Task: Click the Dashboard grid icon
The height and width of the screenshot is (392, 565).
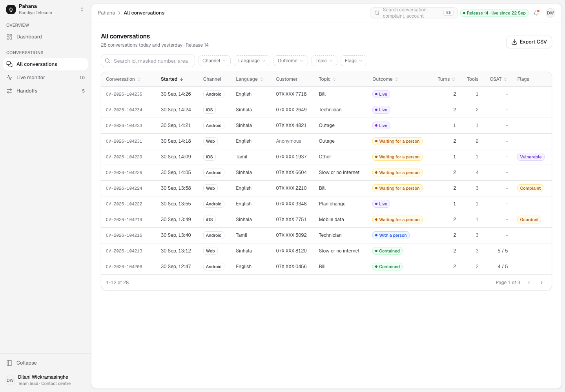Action: (9, 37)
